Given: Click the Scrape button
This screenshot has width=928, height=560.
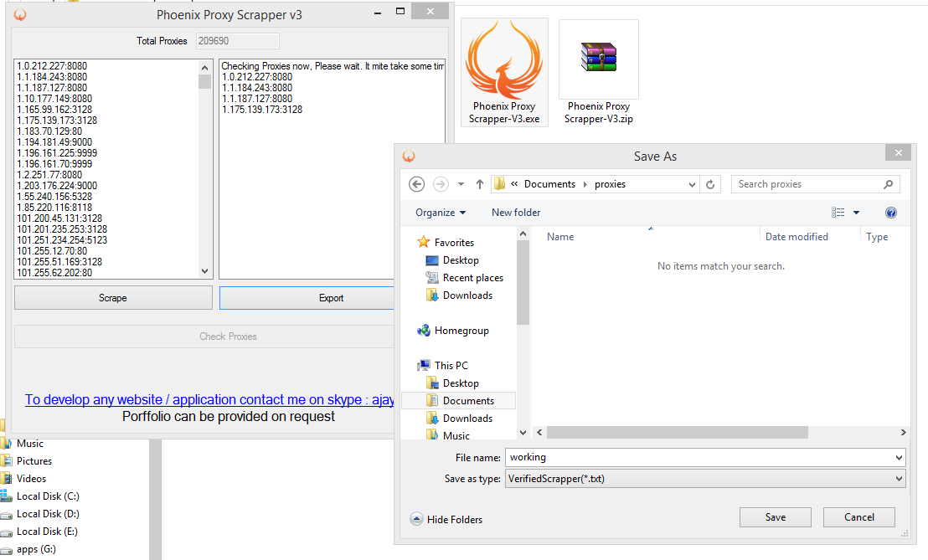Looking at the screenshot, I should click(112, 297).
